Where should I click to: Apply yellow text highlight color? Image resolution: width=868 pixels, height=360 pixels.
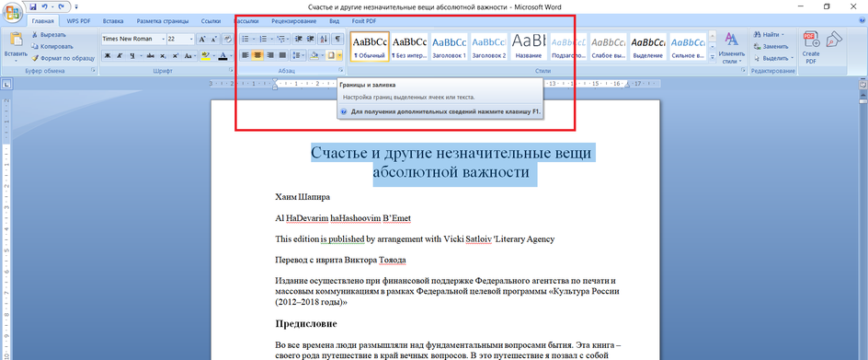coord(205,55)
